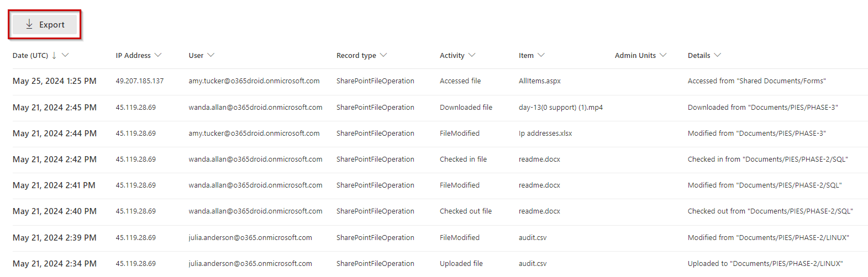The image size is (868, 277).
Task: Select the Ip addresses.xlsx item cell
Action: 545,134
